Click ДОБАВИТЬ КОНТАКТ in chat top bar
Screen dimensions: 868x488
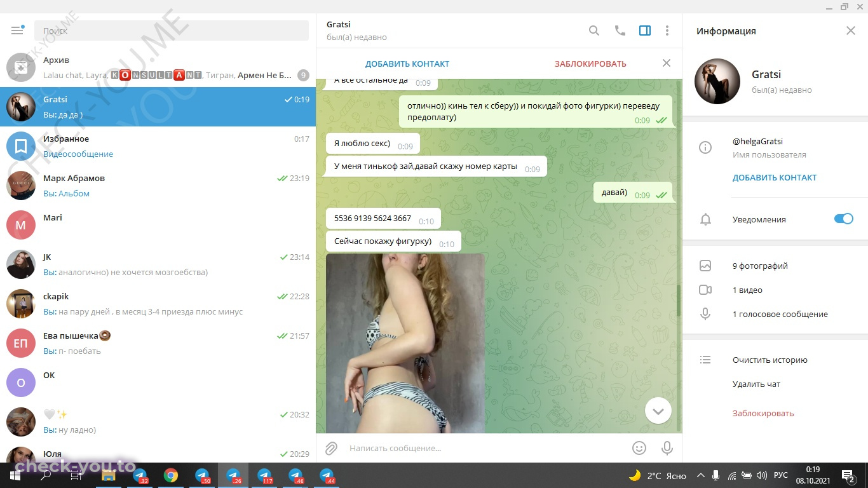pyautogui.click(x=407, y=64)
